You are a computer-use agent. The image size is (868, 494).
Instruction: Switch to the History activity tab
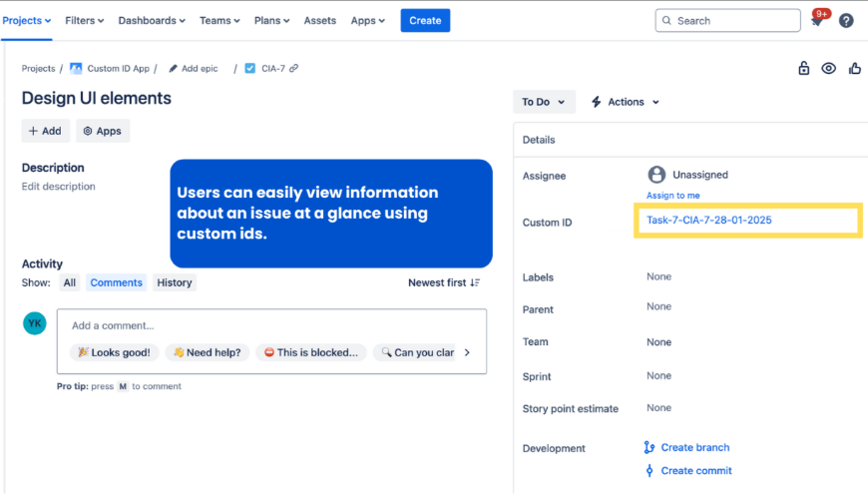pos(174,282)
